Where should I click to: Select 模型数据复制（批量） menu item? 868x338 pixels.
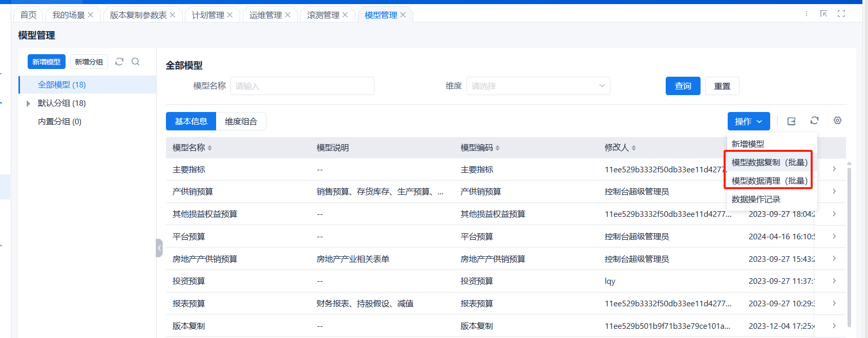pos(769,163)
